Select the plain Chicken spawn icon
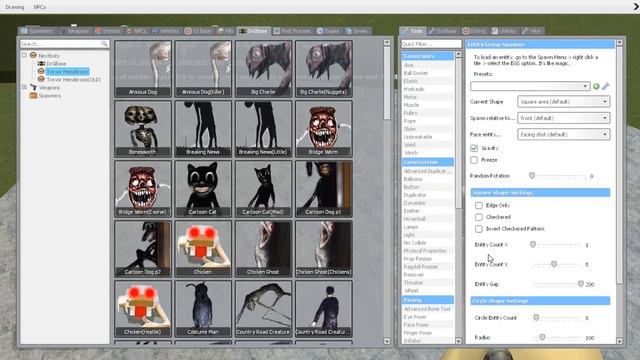The image size is (640, 360). 203,249
